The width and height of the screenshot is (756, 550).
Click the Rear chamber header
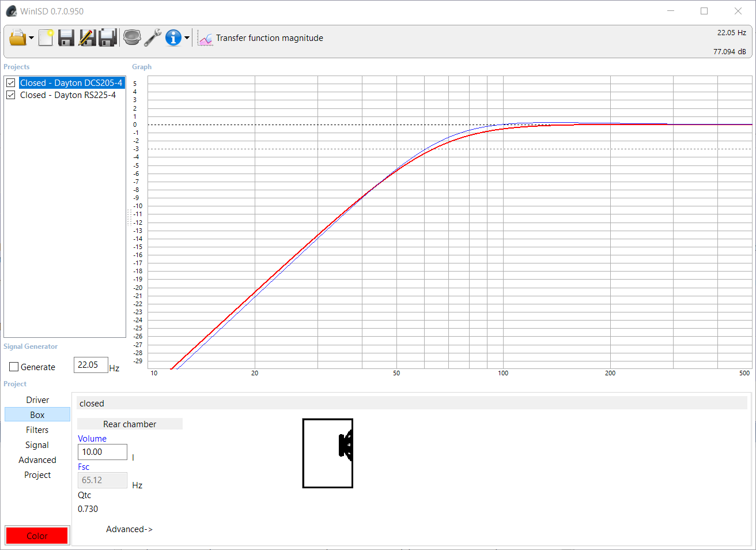pos(130,424)
